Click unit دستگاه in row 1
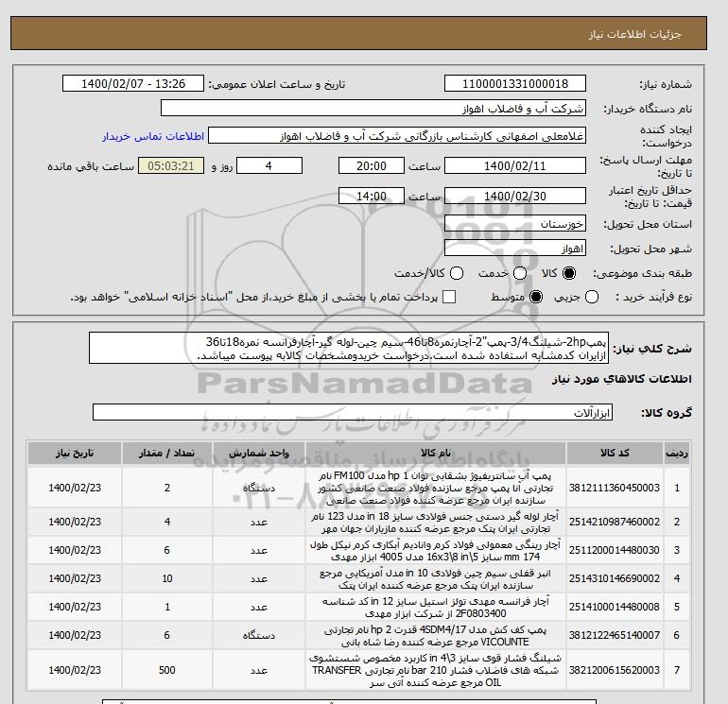The width and height of the screenshot is (728, 704). pyautogui.click(x=259, y=489)
